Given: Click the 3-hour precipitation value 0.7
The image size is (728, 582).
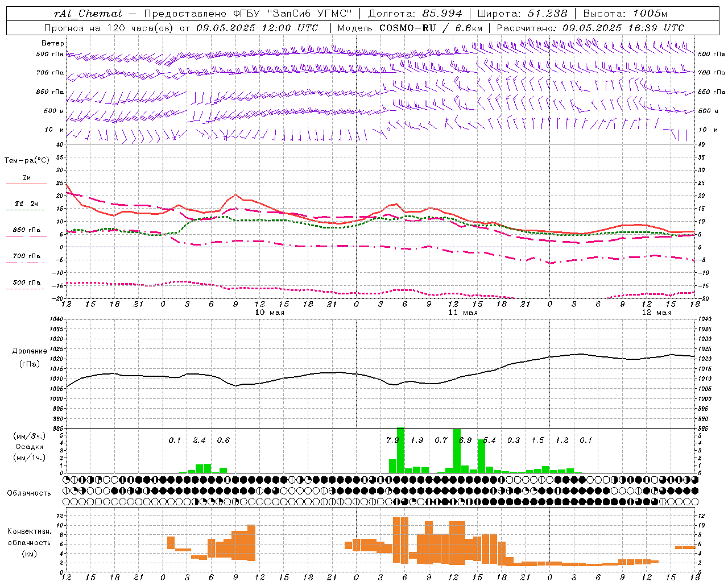Looking at the screenshot, I should [x=441, y=440].
